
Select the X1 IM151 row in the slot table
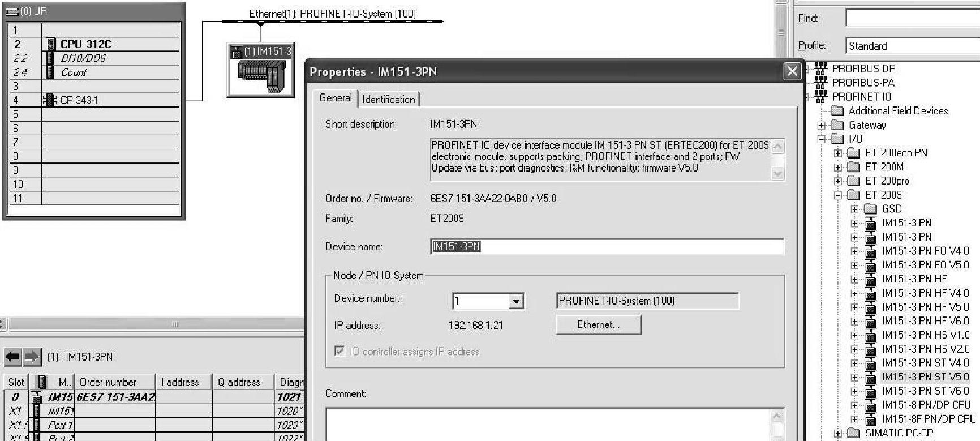click(x=154, y=411)
